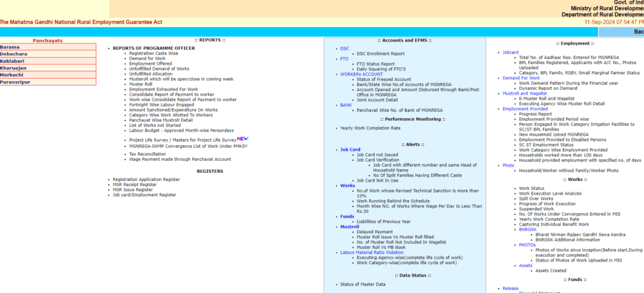Screen dimensions: 644x293
Task: Open Category Wise Work Allotted To Workers
Action: [171, 115]
